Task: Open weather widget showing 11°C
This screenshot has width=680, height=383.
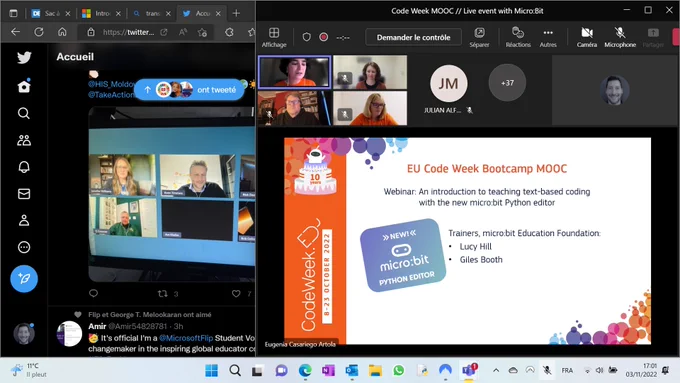Action: [x=29, y=370]
